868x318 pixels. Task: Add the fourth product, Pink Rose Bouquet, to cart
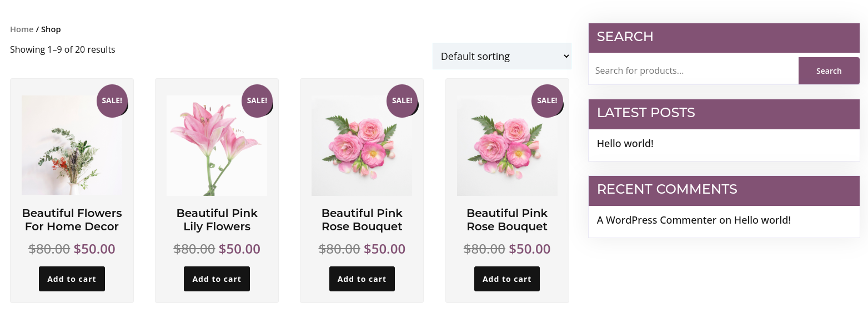506,279
